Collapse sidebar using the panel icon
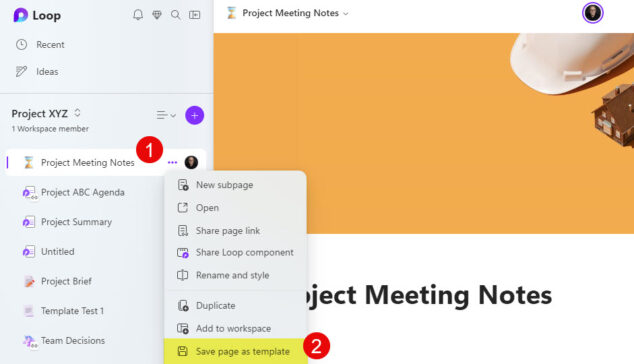Screen dimensions: 634x364 click(x=194, y=15)
